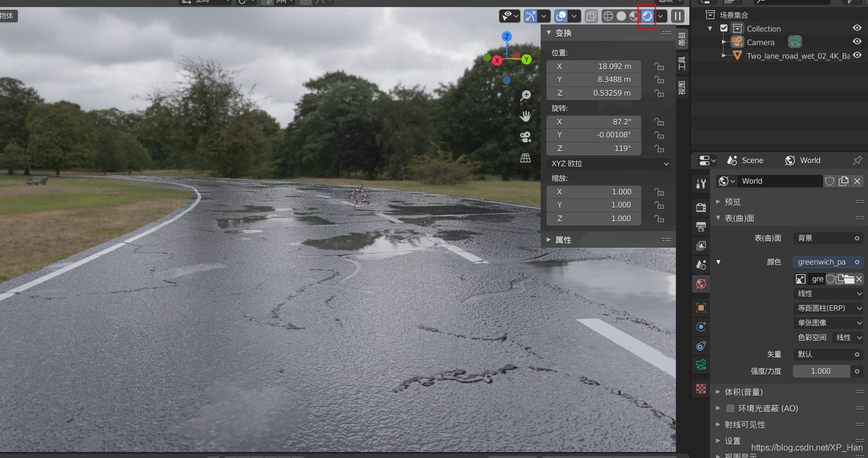The image size is (868, 458).
Task: Expand the 属性 panel
Action: click(549, 240)
